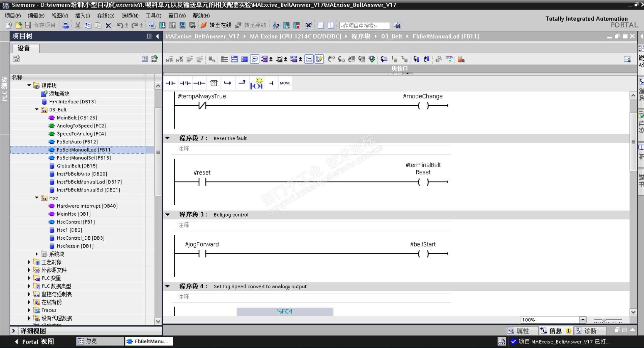Expand the 工艺对象 folder
The height and width of the screenshot is (348, 644).
pos(29,262)
